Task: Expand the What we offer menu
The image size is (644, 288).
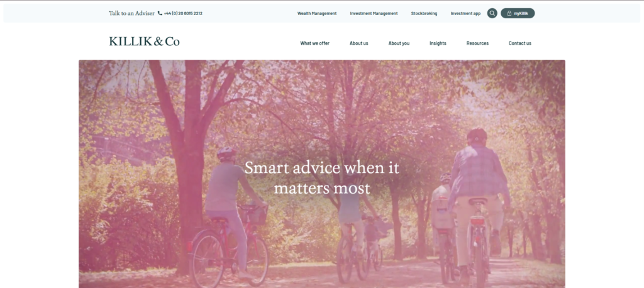Action: click(314, 43)
